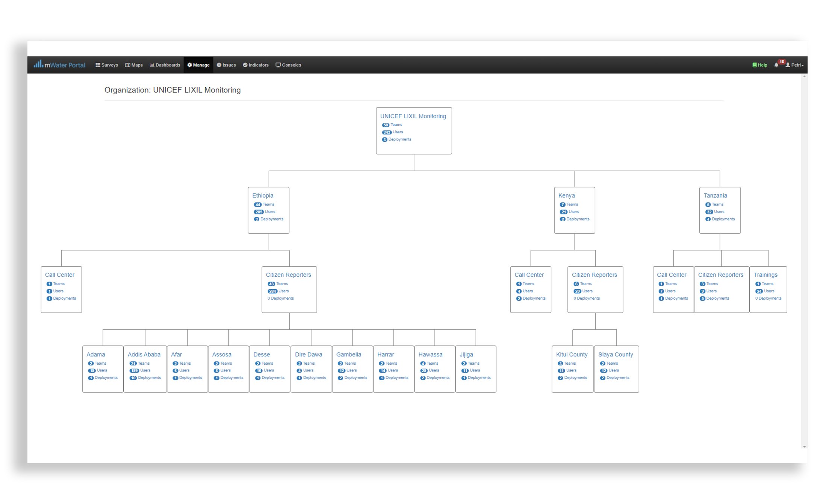The height and width of the screenshot is (504, 835).
Task: View 24 Users in Trainings
Action: click(x=765, y=291)
